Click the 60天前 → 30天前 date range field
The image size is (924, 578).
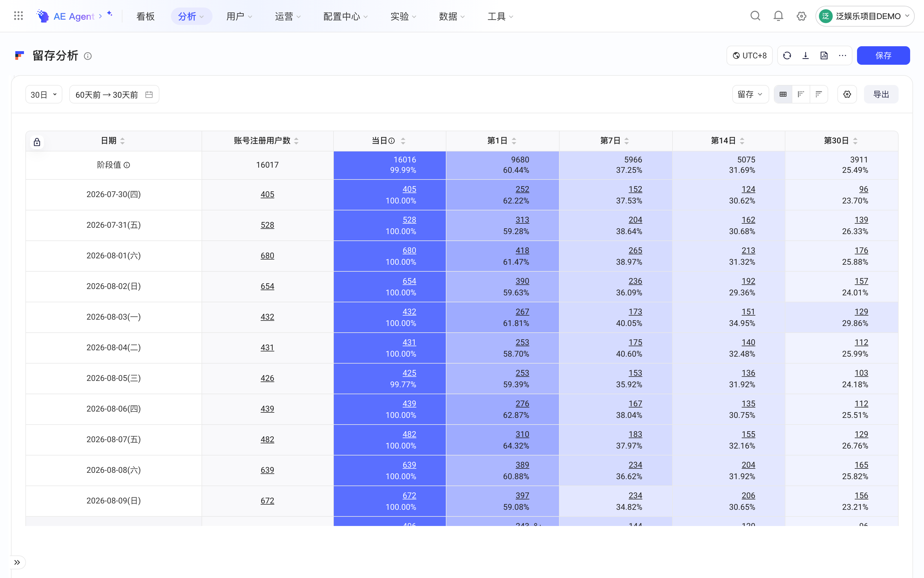(x=114, y=95)
